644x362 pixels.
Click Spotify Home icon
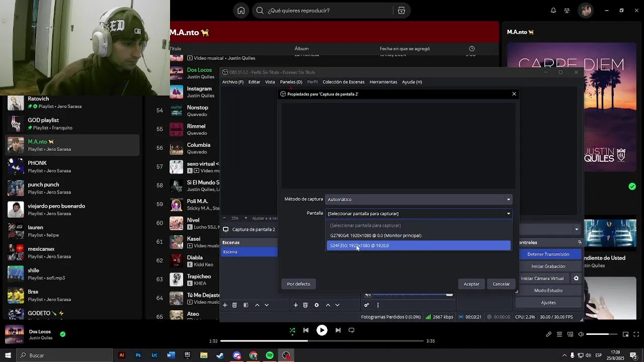click(241, 11)
